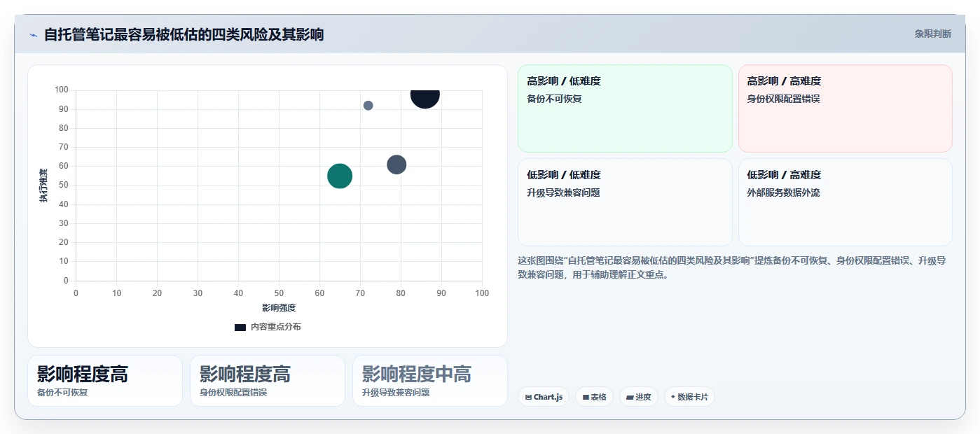Click the 象限判断 label in header

[x=932, y=34]
